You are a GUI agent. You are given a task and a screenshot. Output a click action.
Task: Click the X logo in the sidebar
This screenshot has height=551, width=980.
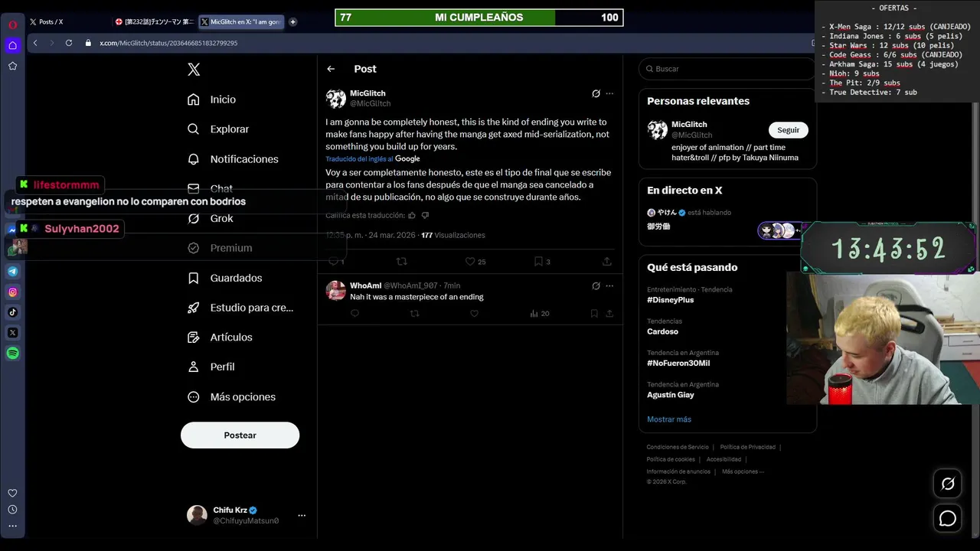[194, 70]
